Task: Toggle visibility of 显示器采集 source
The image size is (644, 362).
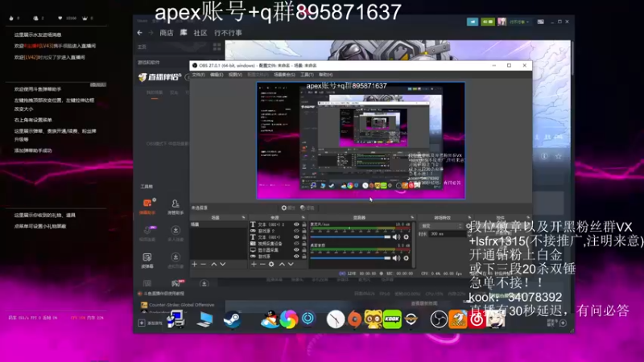Action: pos(296,250)
